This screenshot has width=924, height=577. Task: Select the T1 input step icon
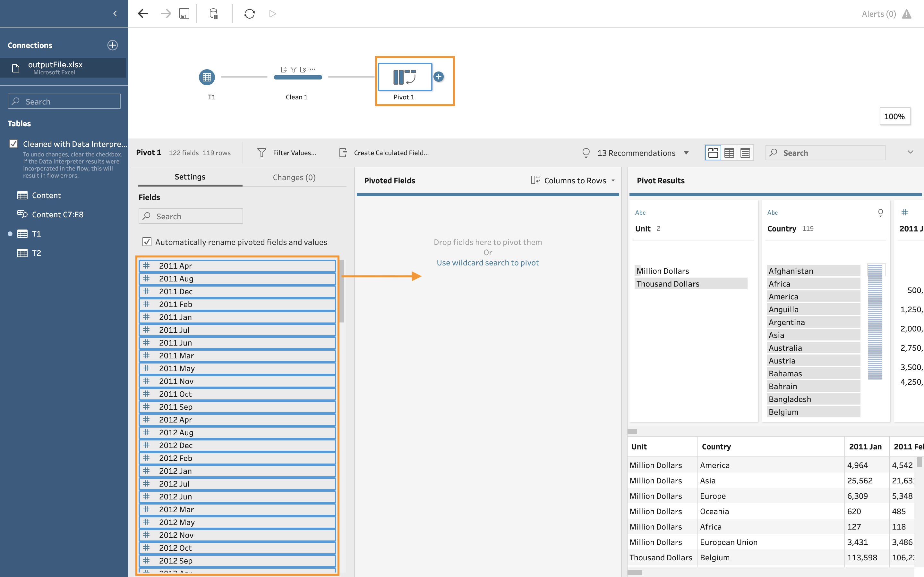click(x=207, y=77)
